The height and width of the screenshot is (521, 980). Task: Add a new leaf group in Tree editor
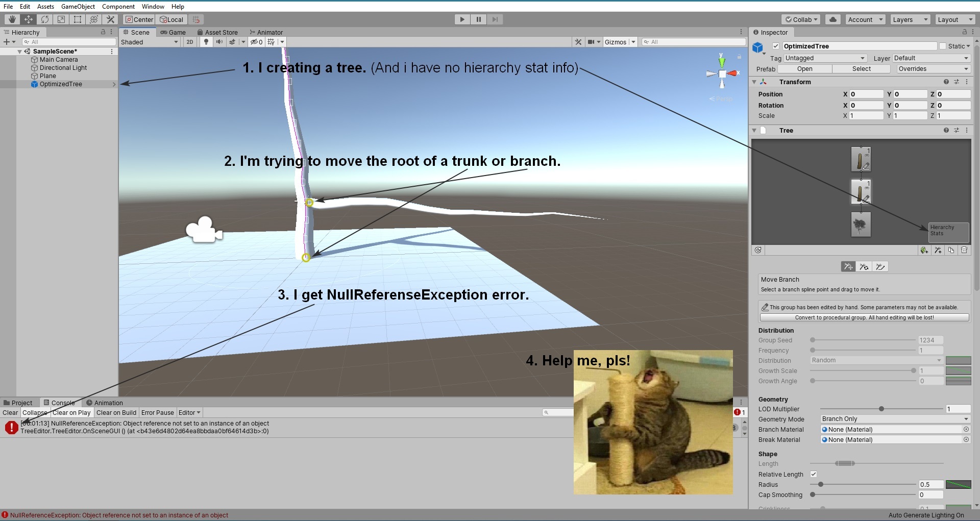point(924,250)
